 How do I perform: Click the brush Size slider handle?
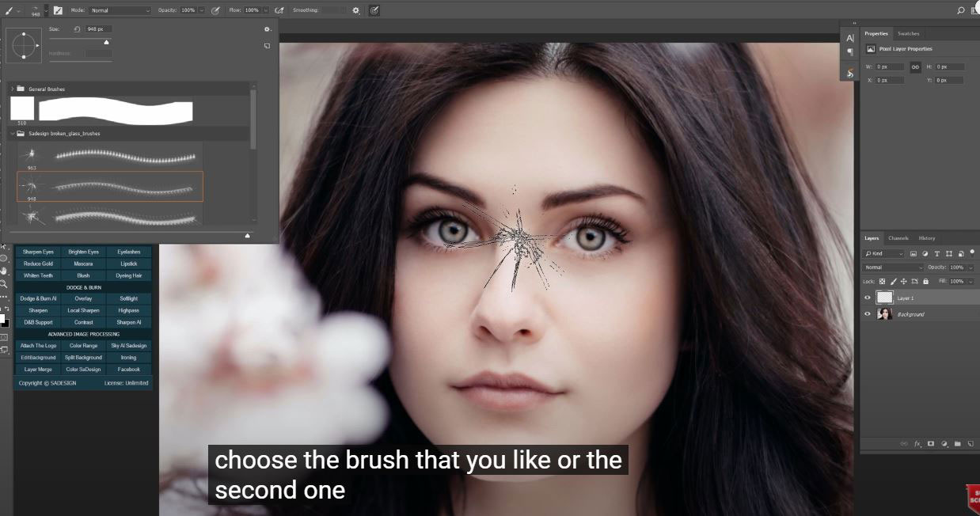pyautogui.click(x=107, y=42)
